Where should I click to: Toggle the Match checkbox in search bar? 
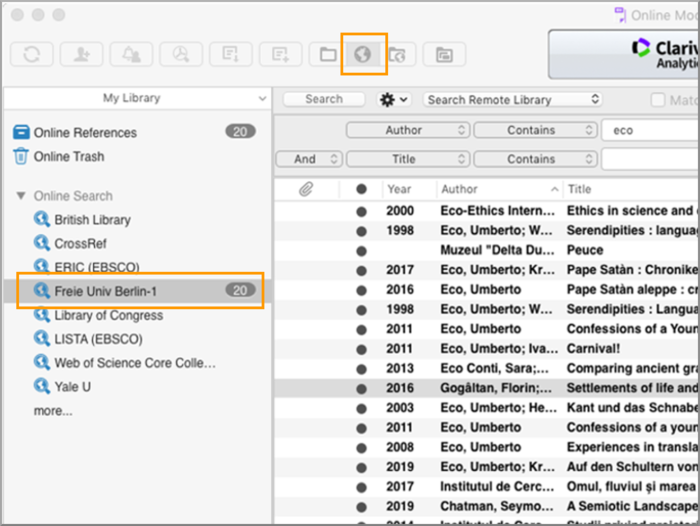click(x=658, y=100)
